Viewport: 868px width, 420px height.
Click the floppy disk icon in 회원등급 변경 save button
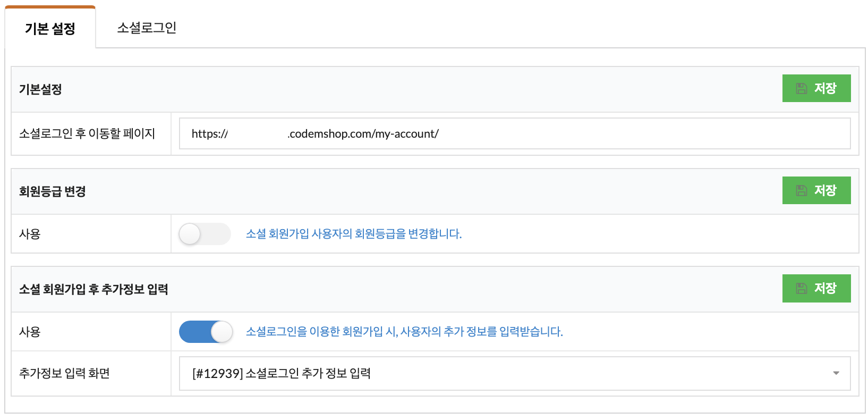[802, 191]
